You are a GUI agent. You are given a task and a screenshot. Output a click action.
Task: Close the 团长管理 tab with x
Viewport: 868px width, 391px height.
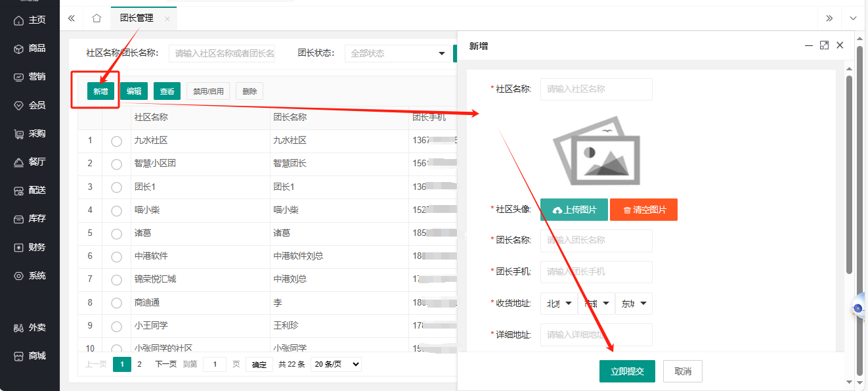(167, 19)
